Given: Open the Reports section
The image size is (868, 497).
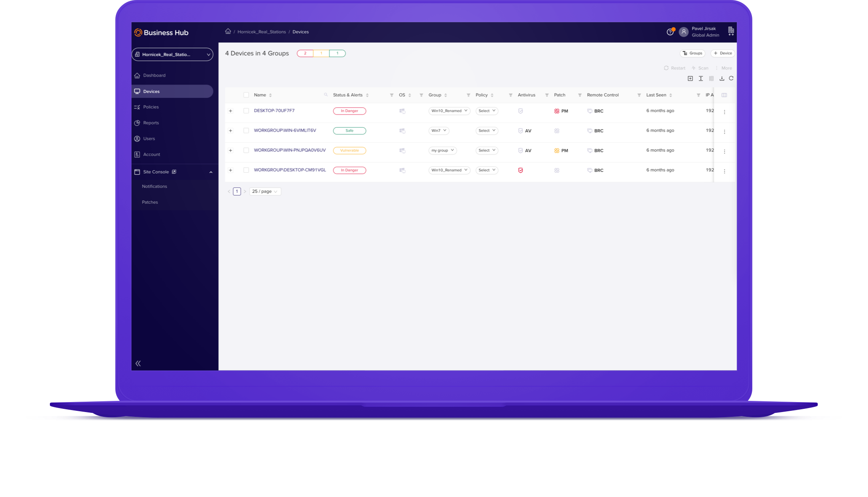Looking at the screenshot, I should [x=151, y=123].
